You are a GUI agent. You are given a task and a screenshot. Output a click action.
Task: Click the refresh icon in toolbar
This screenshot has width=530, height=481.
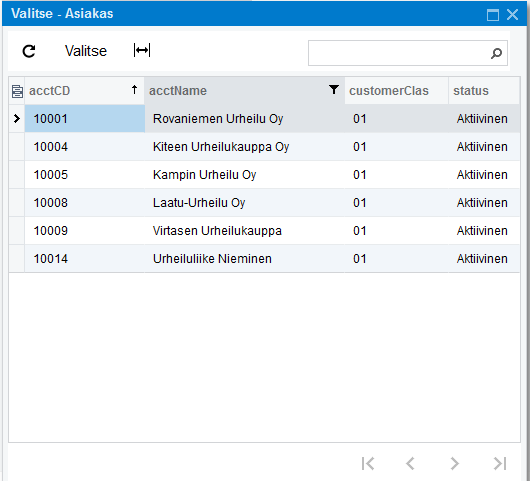[29, 51]
